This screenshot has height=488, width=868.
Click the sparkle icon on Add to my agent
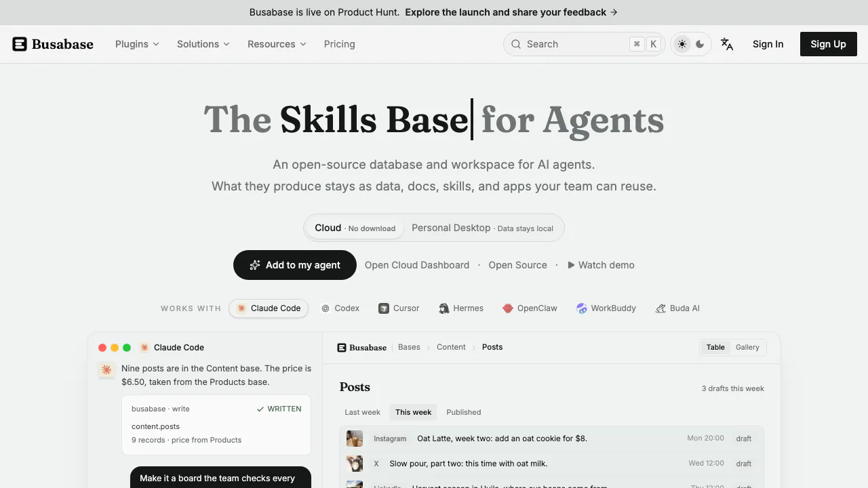[x=255, y=265]
